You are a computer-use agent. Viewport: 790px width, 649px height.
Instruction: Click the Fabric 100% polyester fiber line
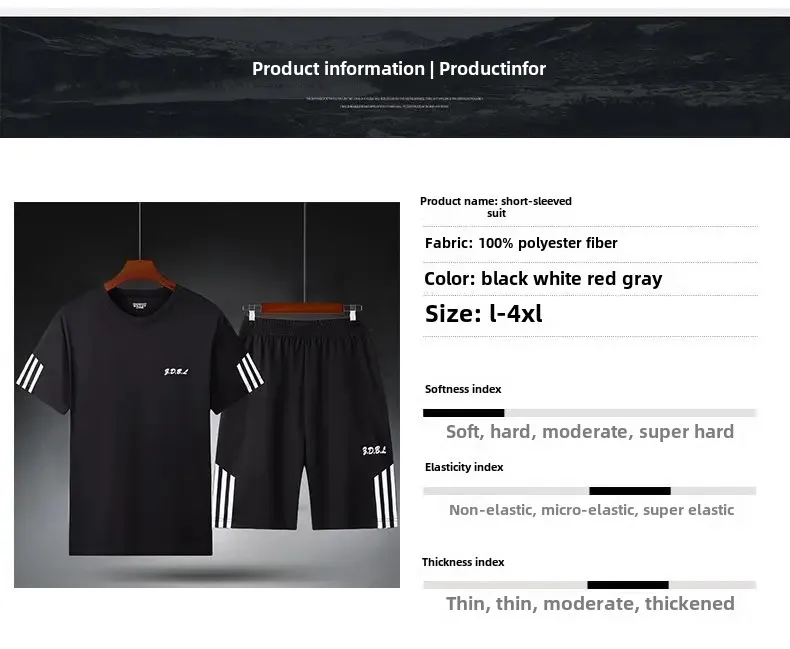tap(521, 243)
